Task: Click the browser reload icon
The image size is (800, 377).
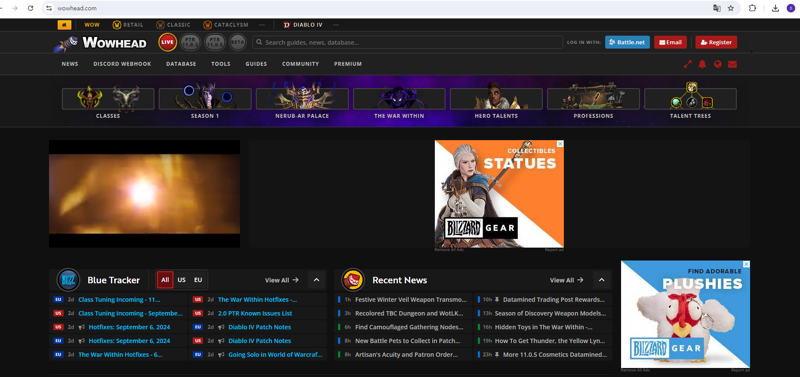Action: 31,8
